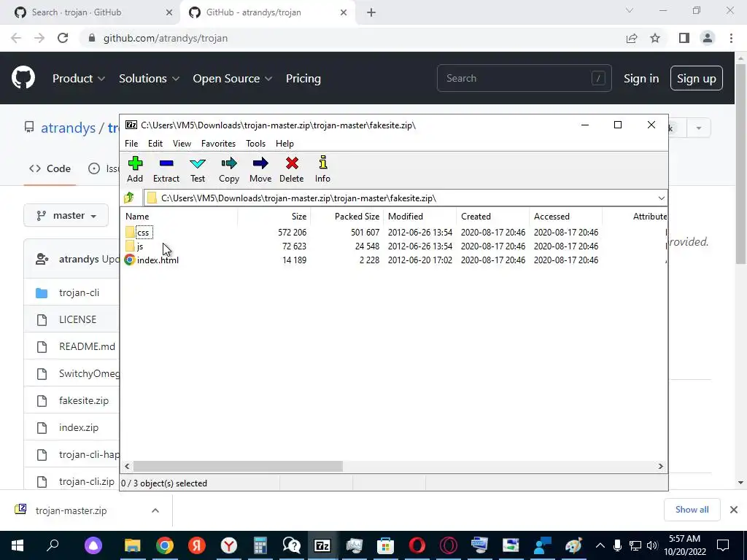
Task: Click Show all downloads
Action: [x=692, y=510]
